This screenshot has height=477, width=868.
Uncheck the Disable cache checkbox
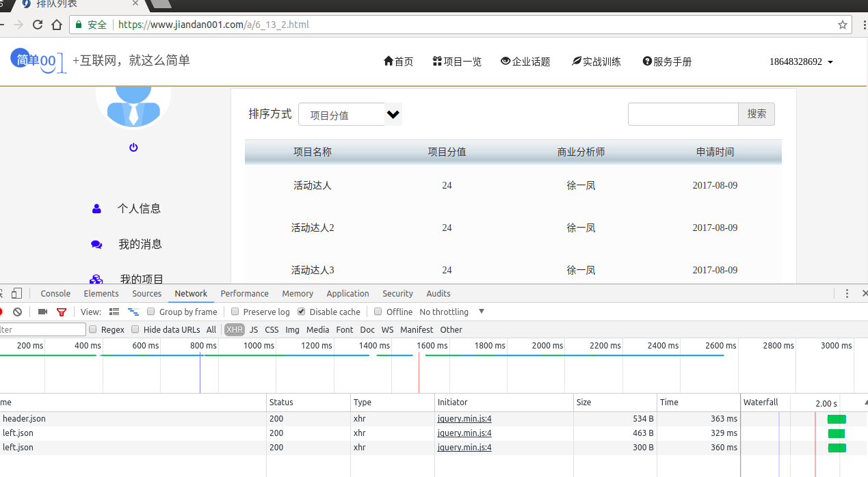point(301,312)
